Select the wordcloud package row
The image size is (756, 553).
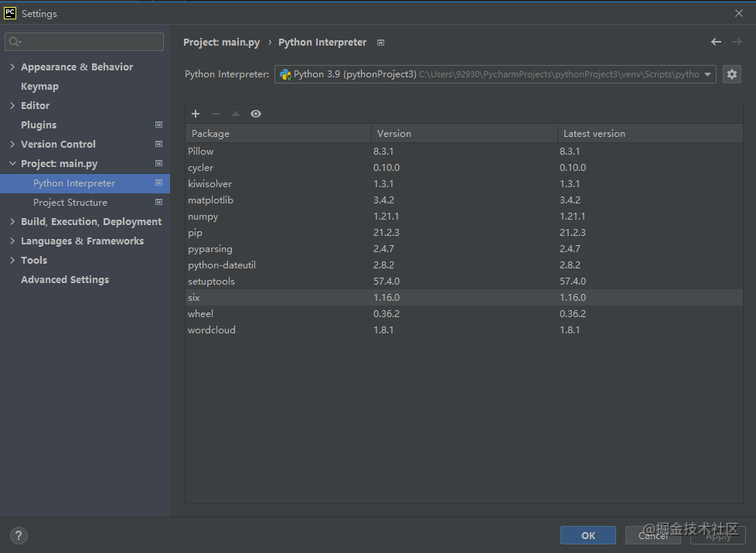[464, 330]
